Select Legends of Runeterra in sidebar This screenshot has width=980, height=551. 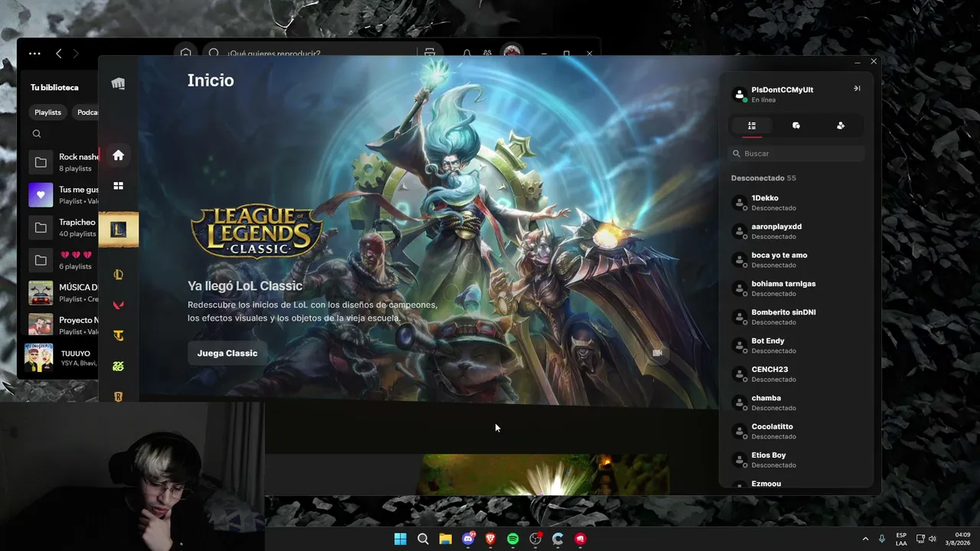pyautogui.click(x=118, y=396)
